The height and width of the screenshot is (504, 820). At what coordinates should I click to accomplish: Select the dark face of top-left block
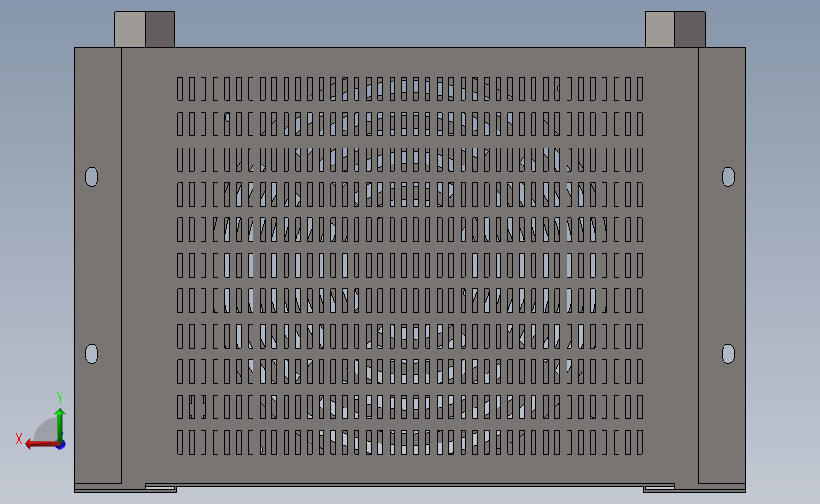(x=160, y=30)
